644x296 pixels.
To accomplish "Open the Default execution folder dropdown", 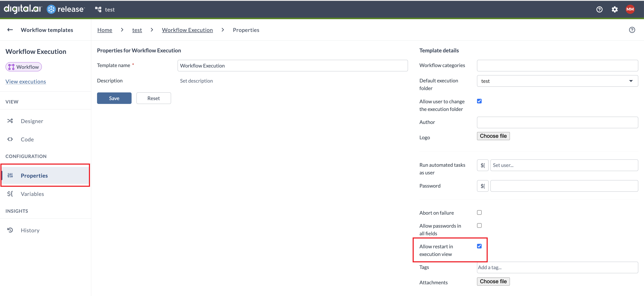I will [631, 81].
